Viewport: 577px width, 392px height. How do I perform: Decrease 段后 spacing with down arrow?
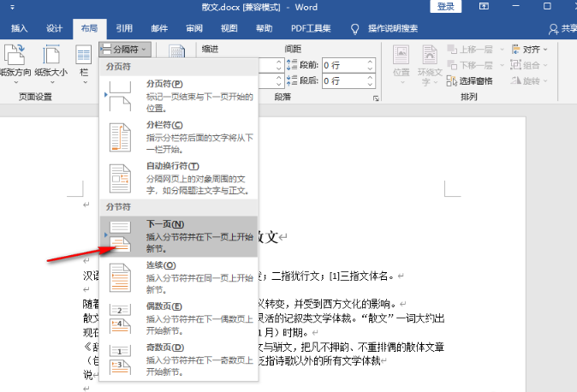[370, 85]
